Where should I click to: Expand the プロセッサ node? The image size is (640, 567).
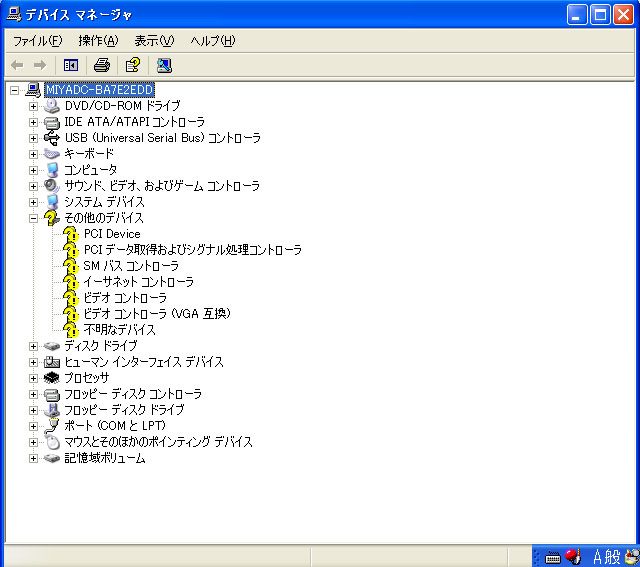(x=33, y=378)
